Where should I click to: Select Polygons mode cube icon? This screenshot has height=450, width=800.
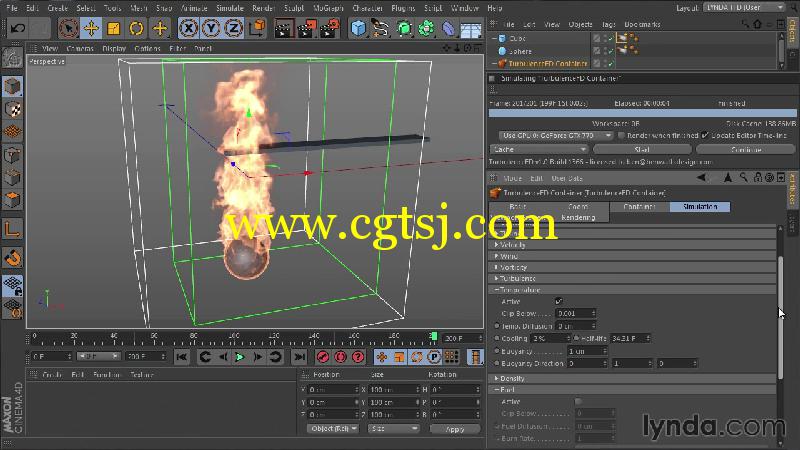12,199
